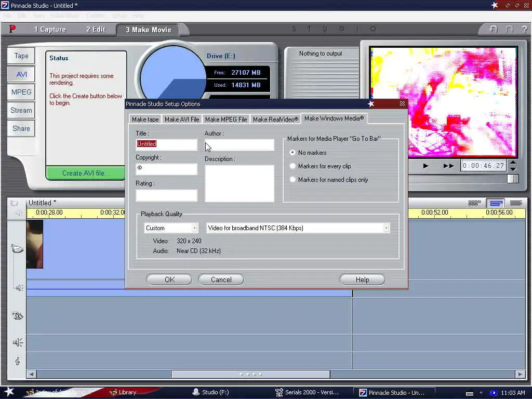Click the Copyright input field
This screenshot has height=399, width=532.
click(167, 169)
